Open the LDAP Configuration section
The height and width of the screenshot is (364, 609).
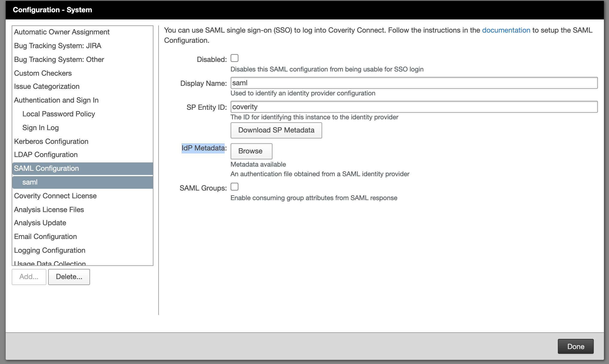tap(45, 154)
